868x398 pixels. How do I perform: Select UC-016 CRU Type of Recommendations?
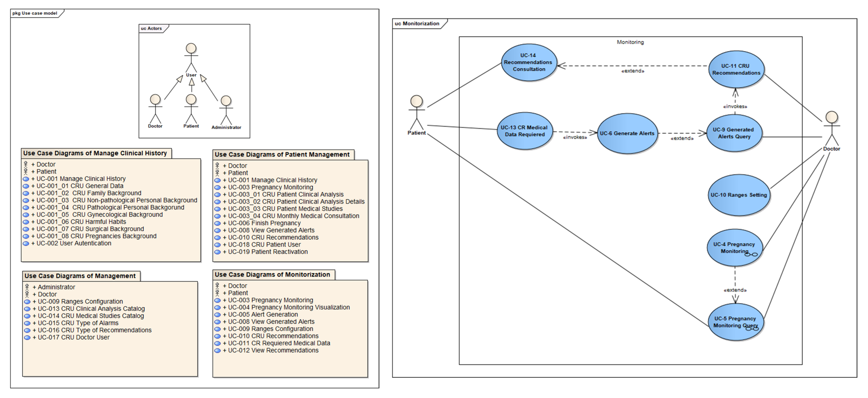pos(88,330)
